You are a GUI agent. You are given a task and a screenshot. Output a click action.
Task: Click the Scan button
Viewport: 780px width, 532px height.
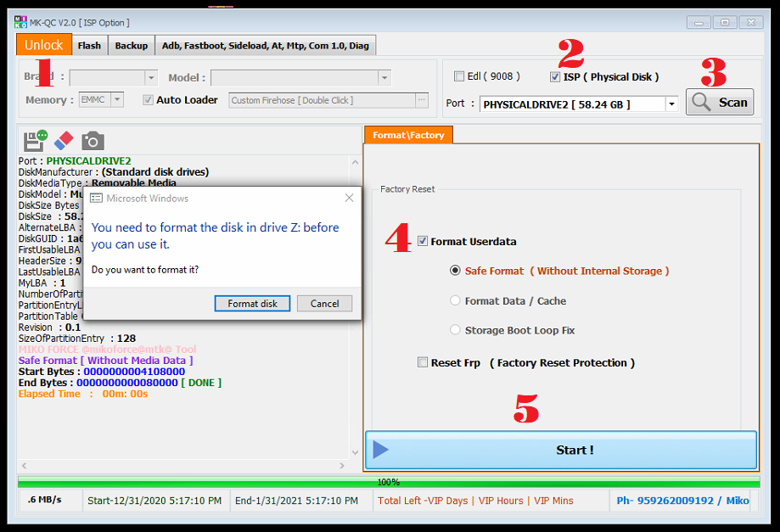coord(720,102)
